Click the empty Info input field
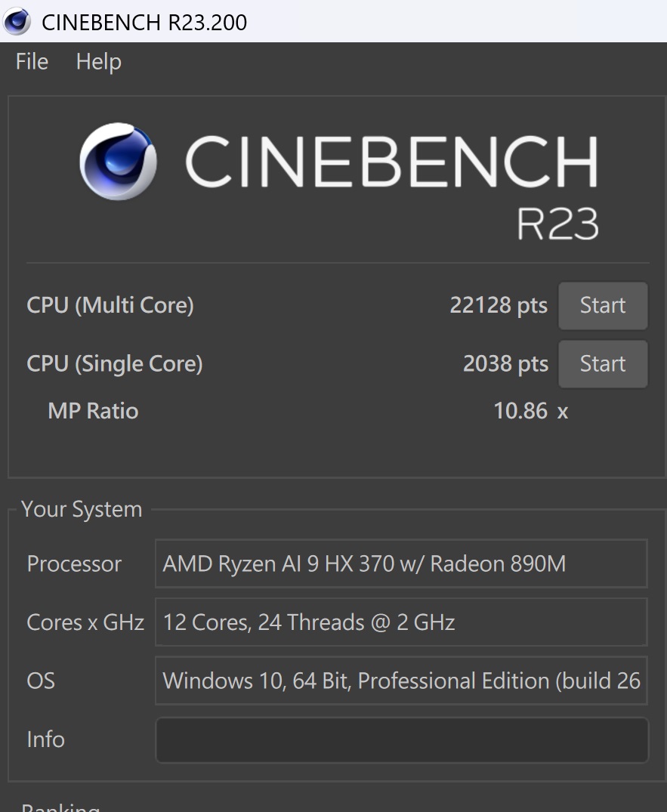 coord(400,739)
